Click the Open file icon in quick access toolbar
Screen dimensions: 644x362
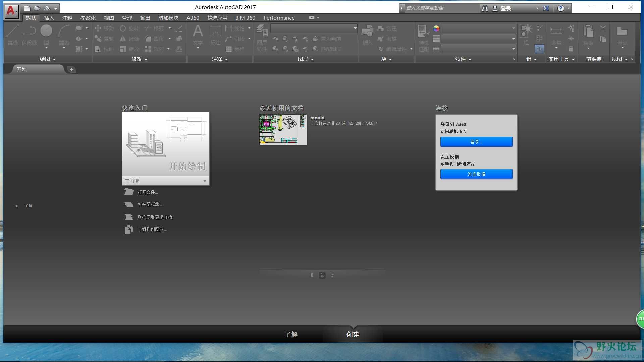point(37,8)
